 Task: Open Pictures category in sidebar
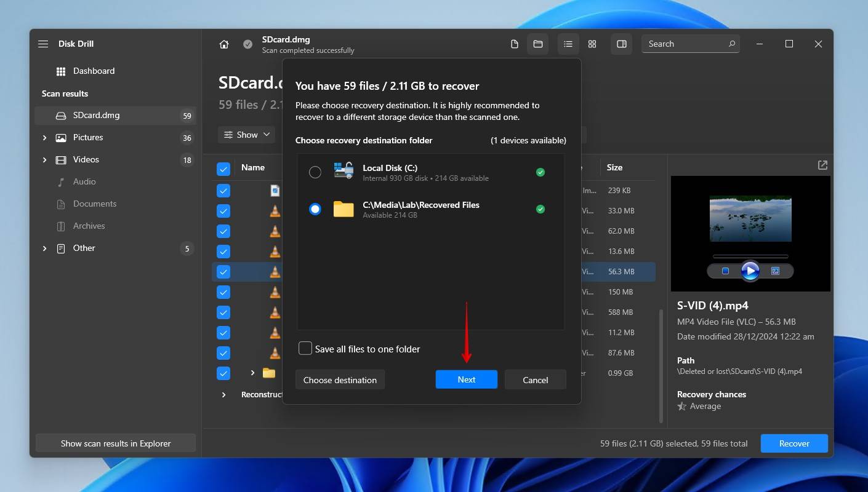[x=116, y=138]
